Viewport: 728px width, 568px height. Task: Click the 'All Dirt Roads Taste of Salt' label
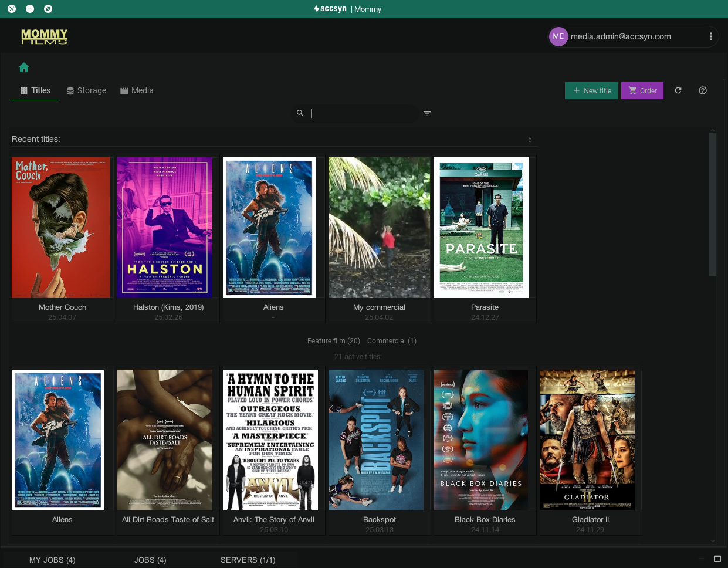tap(168, 520)
